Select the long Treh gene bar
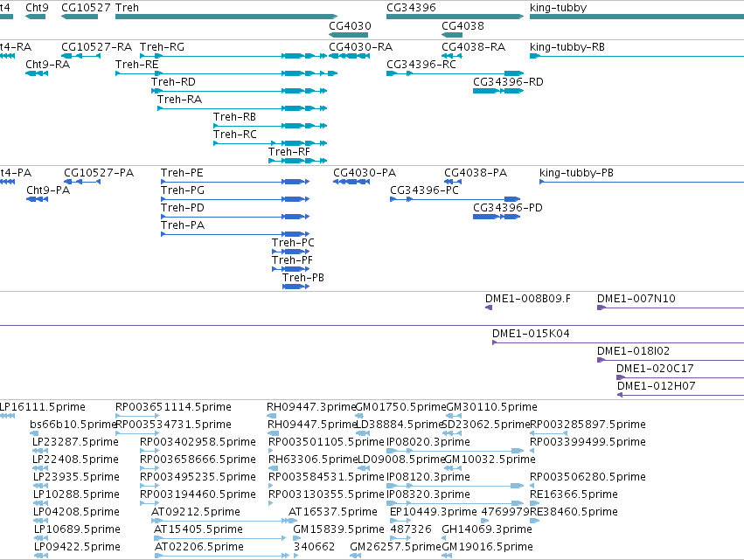Viewport: 744px width, 560px height. pyautogui.click(x=226, y=17)
